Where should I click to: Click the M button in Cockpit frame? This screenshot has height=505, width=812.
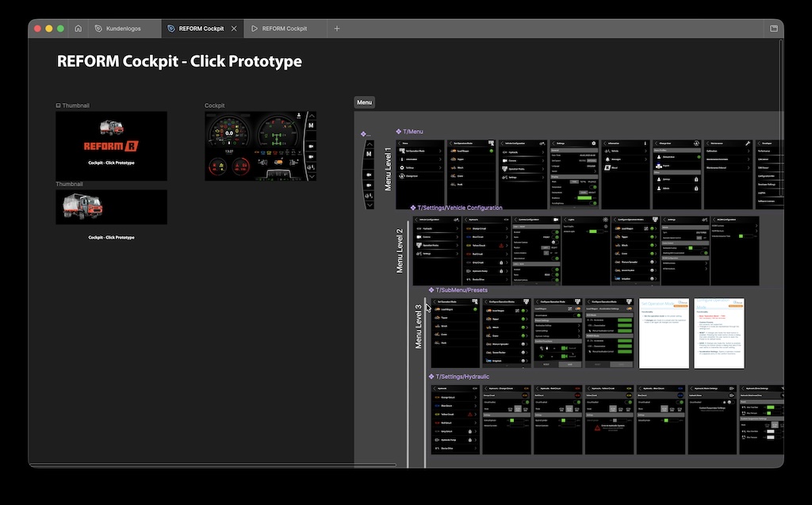[x=311, y=125]
